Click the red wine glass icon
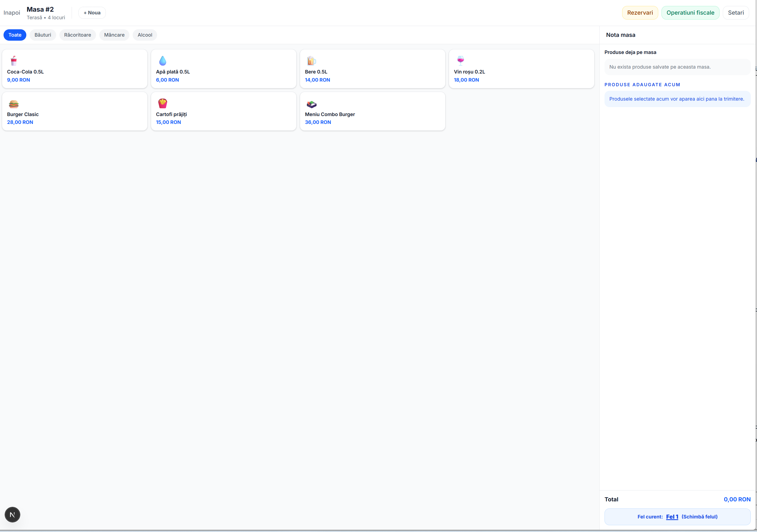 461,61
